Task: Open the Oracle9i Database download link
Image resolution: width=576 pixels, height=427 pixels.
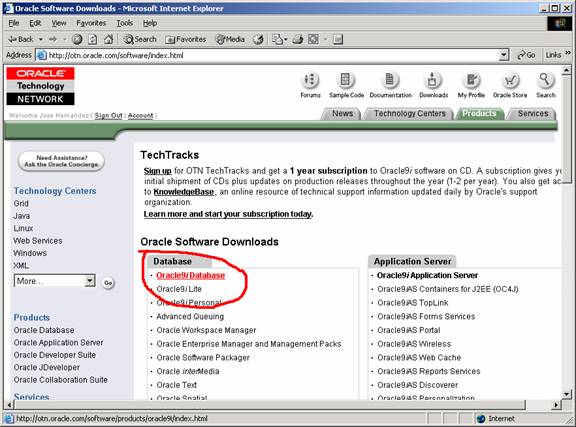Action: click(190, 275)
